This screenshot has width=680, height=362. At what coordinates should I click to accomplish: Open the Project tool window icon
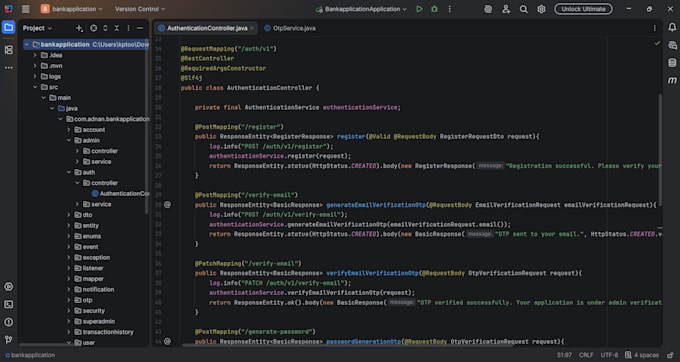[8, 27]
